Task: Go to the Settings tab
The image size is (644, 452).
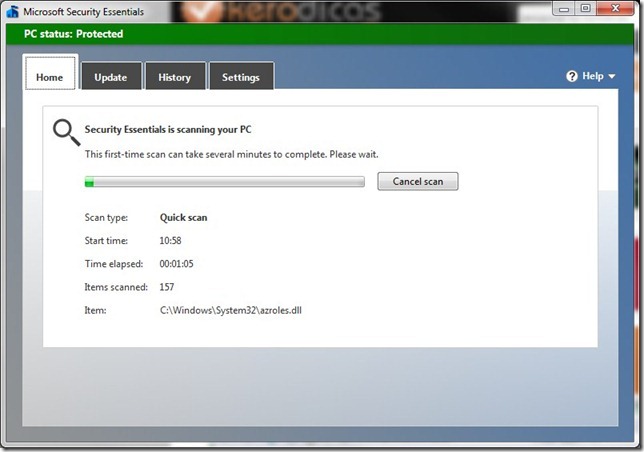Action: click(x=241, y=76)
